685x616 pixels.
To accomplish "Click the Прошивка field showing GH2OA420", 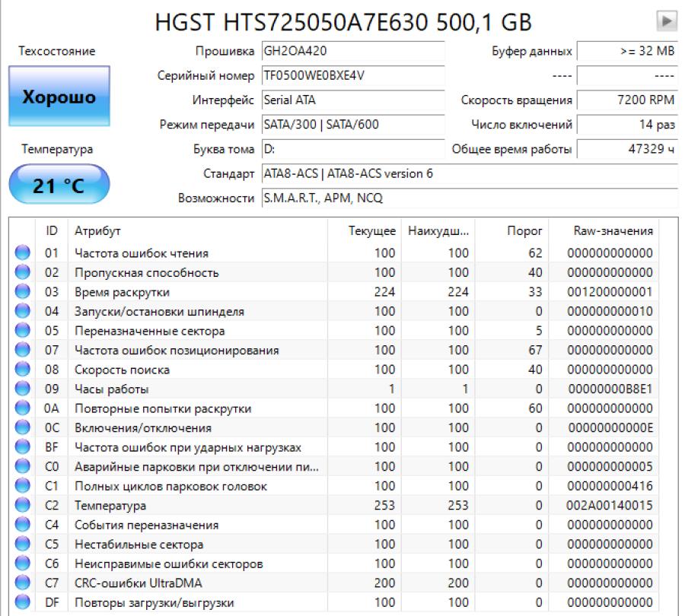I will 352,52.
